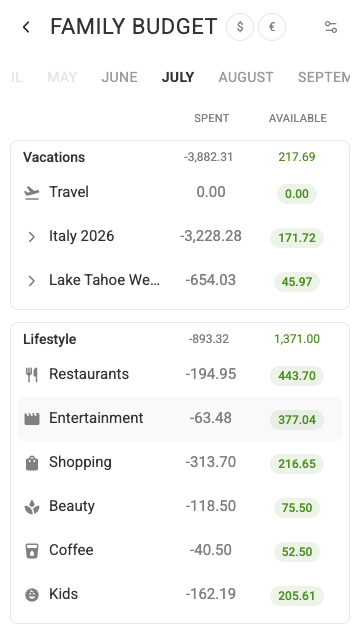Select the August month tab
Viewport: 360px width, 640px height.
point(246,77)
